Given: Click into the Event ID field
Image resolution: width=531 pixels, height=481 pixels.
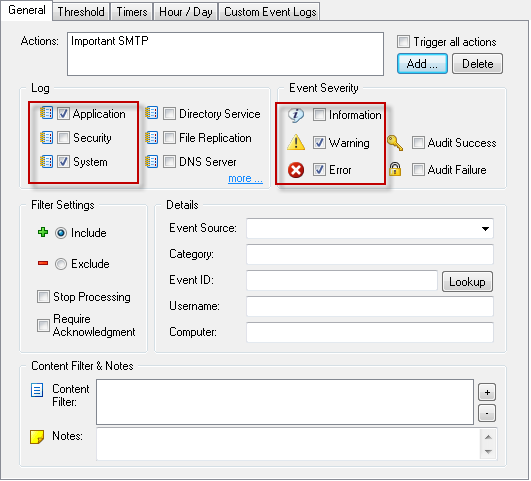Looking at the screenshot, I should [x=342, y=280].
